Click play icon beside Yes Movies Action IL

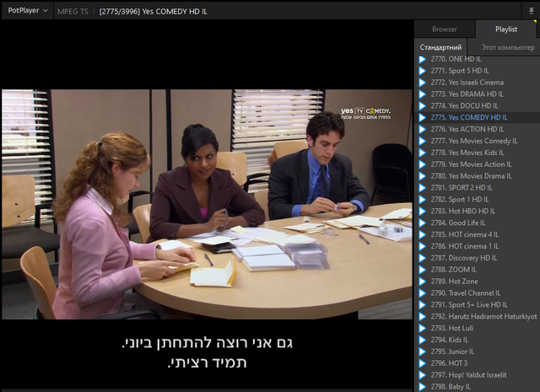(422, 164)
